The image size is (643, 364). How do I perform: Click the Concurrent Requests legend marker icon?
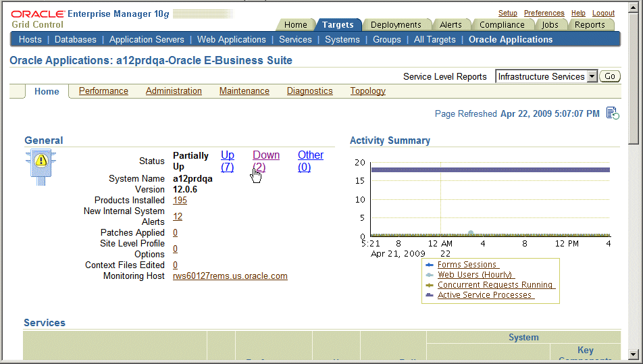430,285
